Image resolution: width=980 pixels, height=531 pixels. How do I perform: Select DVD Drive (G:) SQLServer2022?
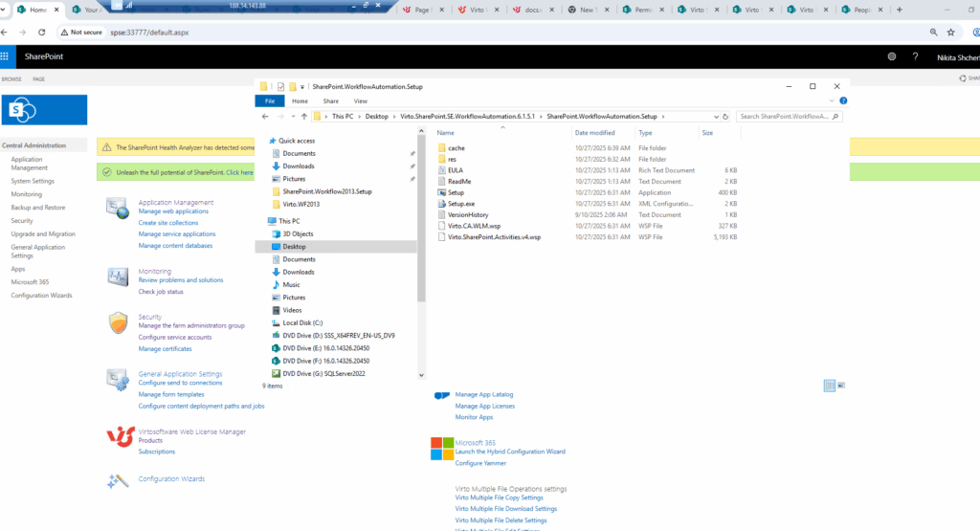point(323,373)
